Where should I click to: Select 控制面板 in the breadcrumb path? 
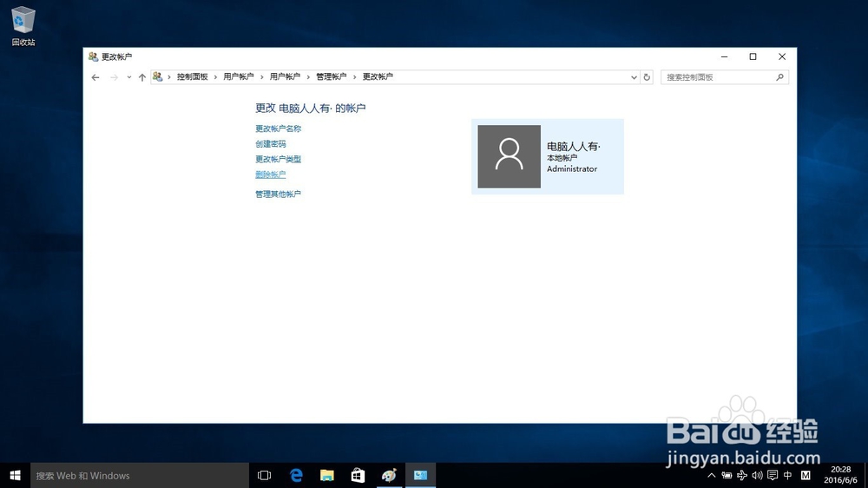click(192, 77)
